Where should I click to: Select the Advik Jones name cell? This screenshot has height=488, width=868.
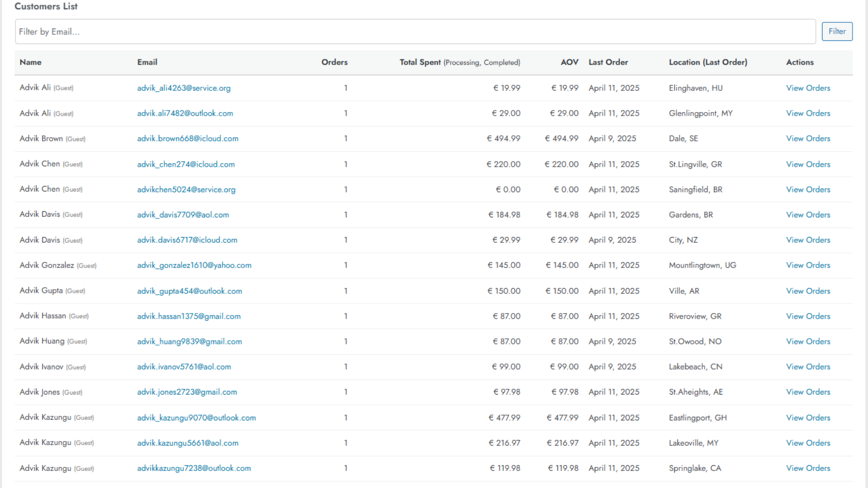click(51, 392)
